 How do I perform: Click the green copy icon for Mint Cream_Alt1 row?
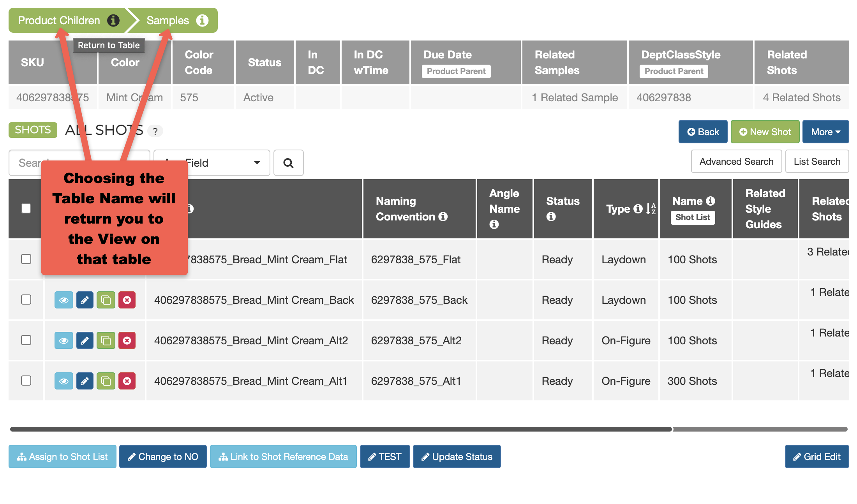click(x=106, y=381)
